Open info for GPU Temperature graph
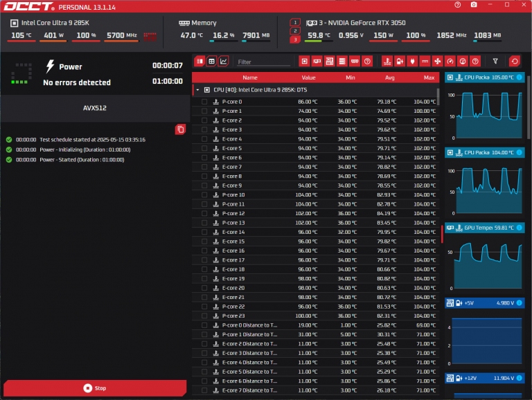The height and width of the screenshot is (400, 532). [519, 228]
